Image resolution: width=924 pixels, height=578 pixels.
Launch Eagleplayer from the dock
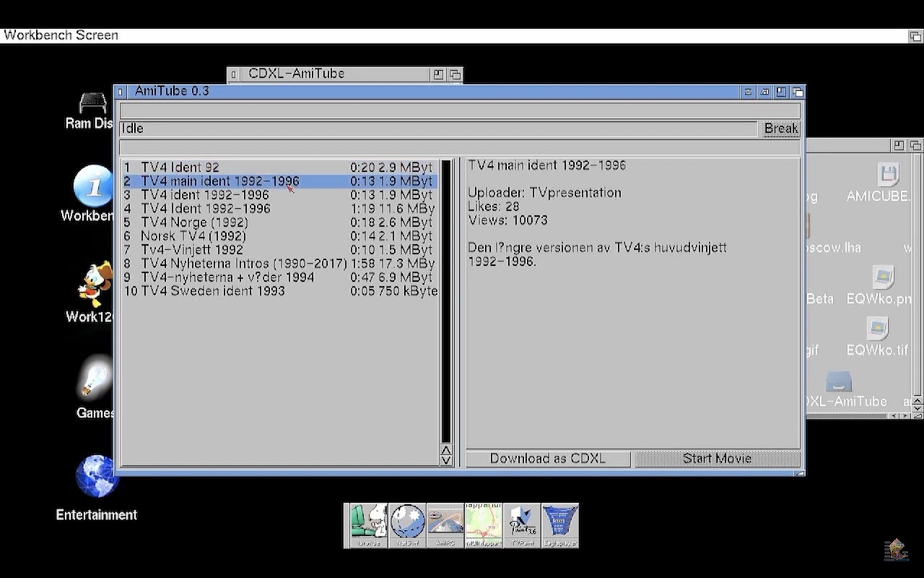560,525
